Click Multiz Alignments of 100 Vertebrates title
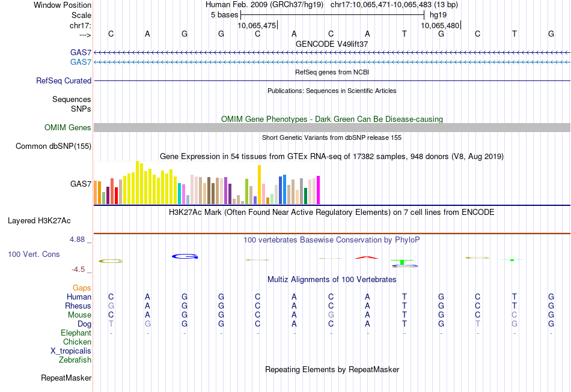 [x=332, y=279]
